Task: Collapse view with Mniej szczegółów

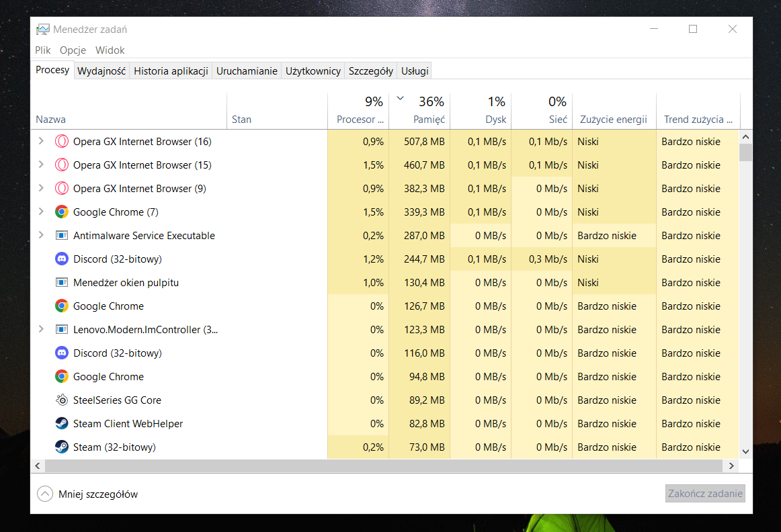Action: coord(87,494)
